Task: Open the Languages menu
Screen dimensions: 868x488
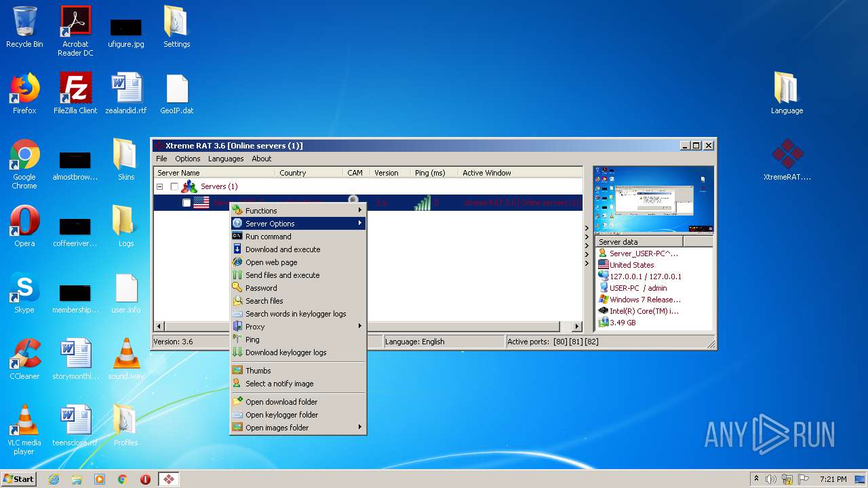Action: 226,159
